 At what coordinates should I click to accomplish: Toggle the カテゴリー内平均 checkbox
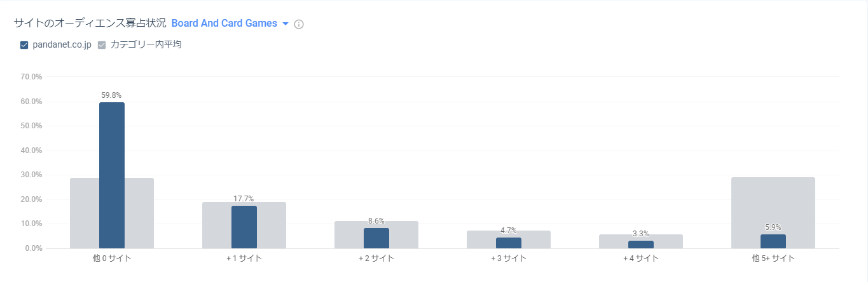pos(102,45)
